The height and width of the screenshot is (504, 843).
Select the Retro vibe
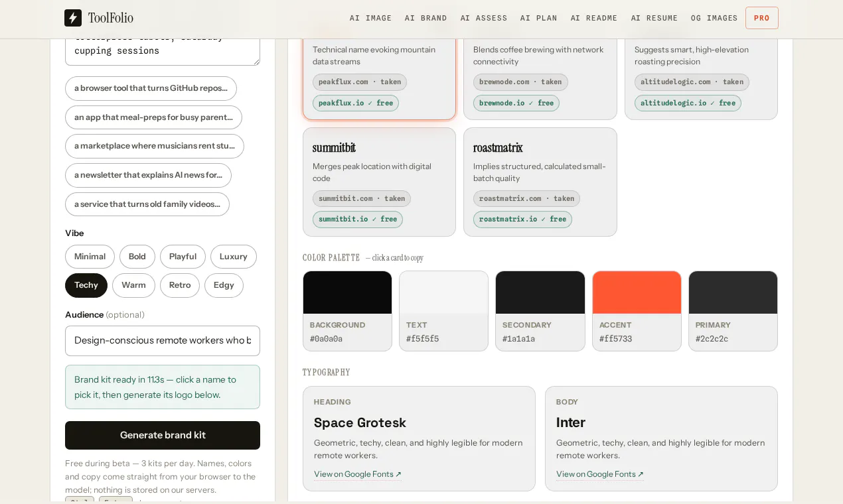180,285
